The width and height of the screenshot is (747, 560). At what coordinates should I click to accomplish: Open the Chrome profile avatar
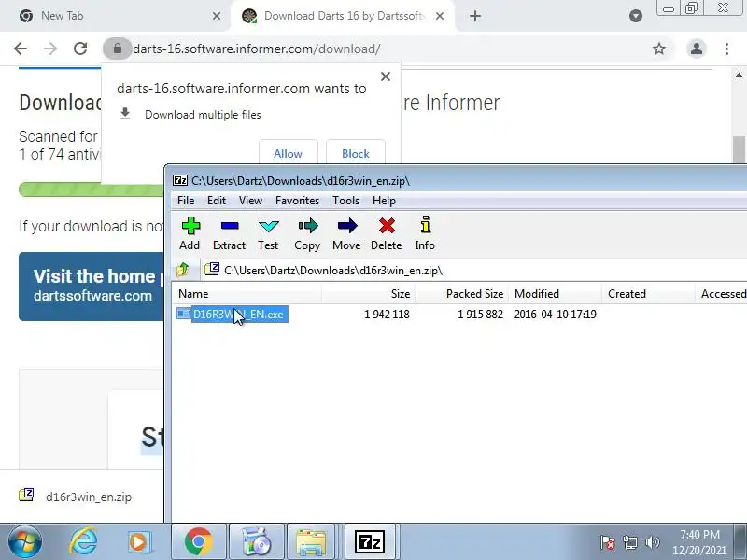[697, 49]
